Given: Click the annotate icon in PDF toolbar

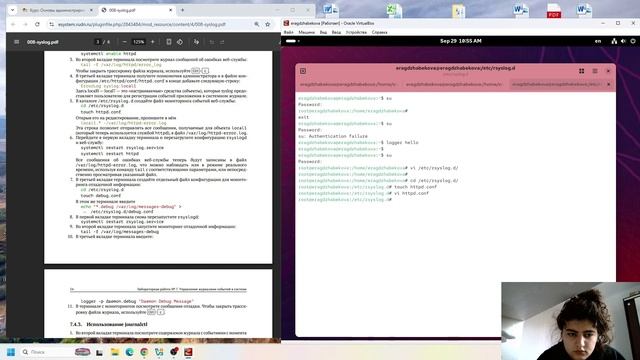Looking at the screenshot, I should [x=196, y=42].
